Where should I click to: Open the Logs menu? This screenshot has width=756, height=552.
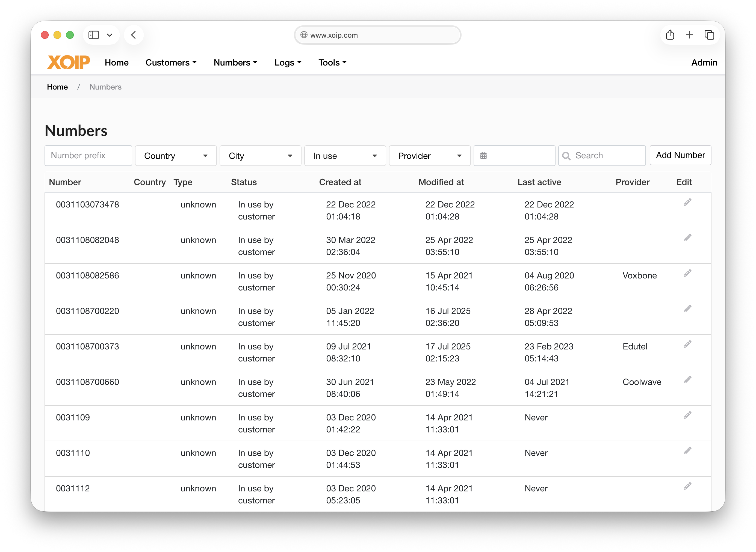click(x=288, y=63)
